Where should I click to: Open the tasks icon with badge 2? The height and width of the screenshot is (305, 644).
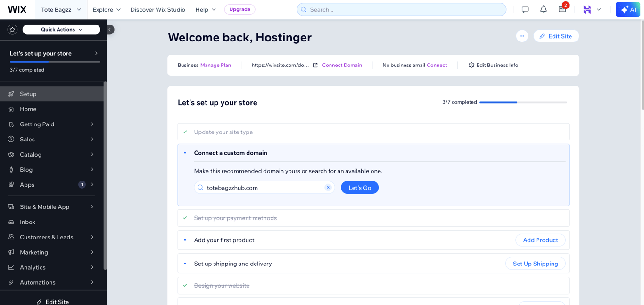(x=562, y=9)
